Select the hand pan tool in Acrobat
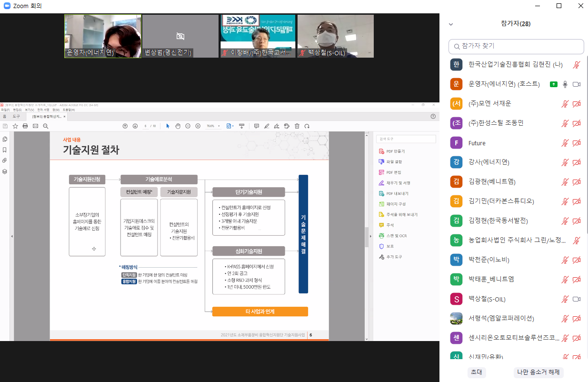 pyautogui.click(x=178, y=126)
